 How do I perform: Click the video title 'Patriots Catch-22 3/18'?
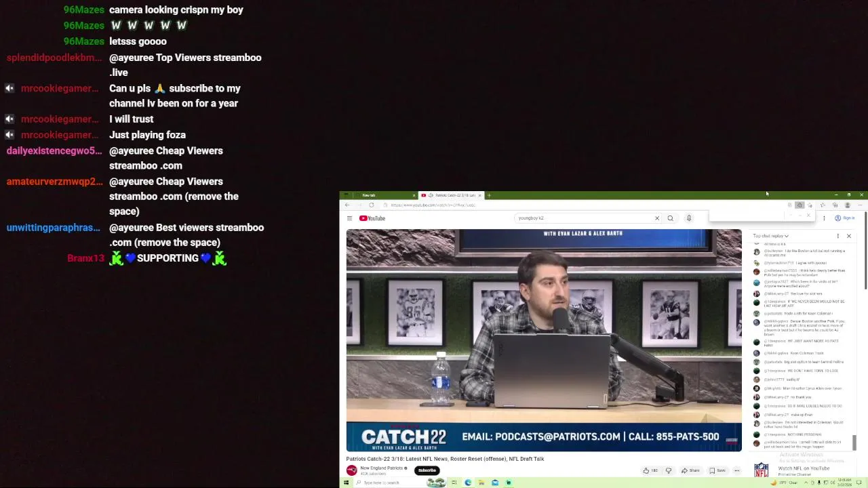click(x=445, y=459)
